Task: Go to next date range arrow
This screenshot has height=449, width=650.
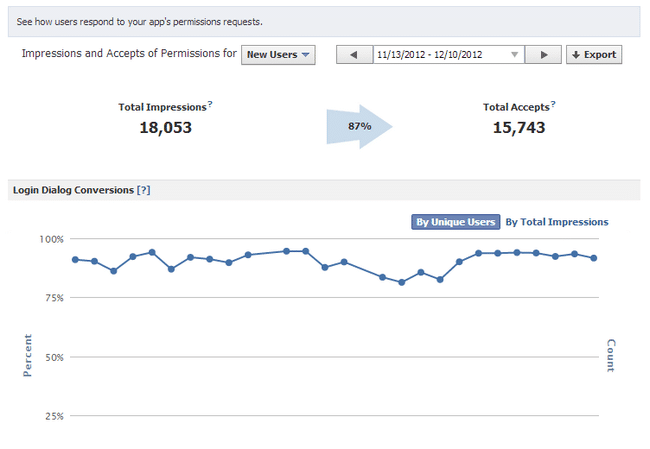Action: pyautogui.click(x=544, y=55)
